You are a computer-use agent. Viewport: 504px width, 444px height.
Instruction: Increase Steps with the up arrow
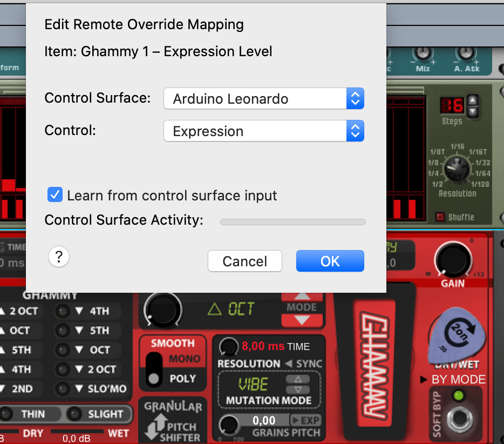coord(472,99)
